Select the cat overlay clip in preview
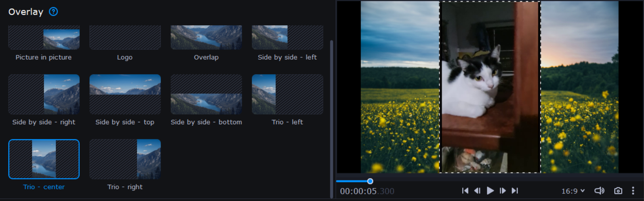This screenshot has height=201, width=644. pos(490,87)
